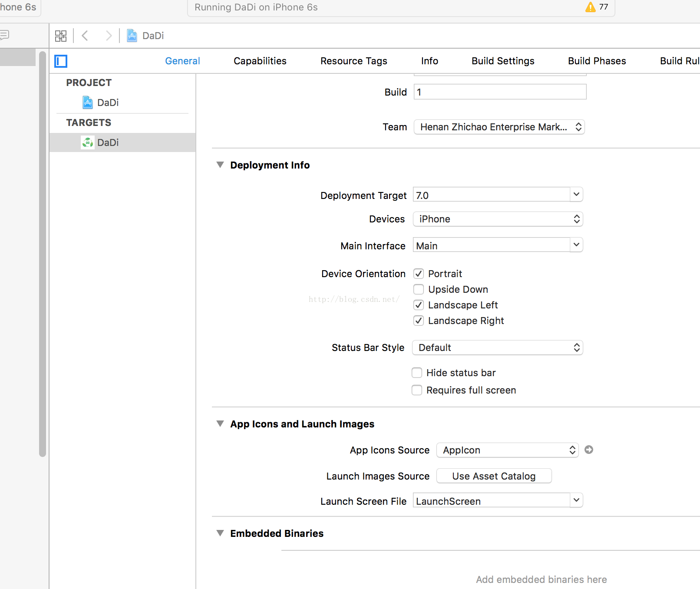Click the DaDi target app icon
Image resolution: width=700 pixels, height=589 pixels.
point(88,142)
